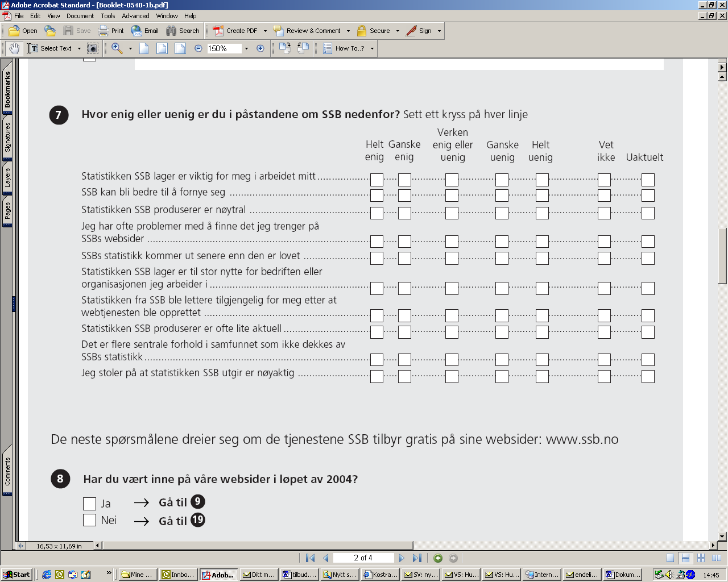Check 'Ganske enig' for 'SSB kan bli bedre'
The width and height of the screenshot is (728, 582).
tap(404, 196)
